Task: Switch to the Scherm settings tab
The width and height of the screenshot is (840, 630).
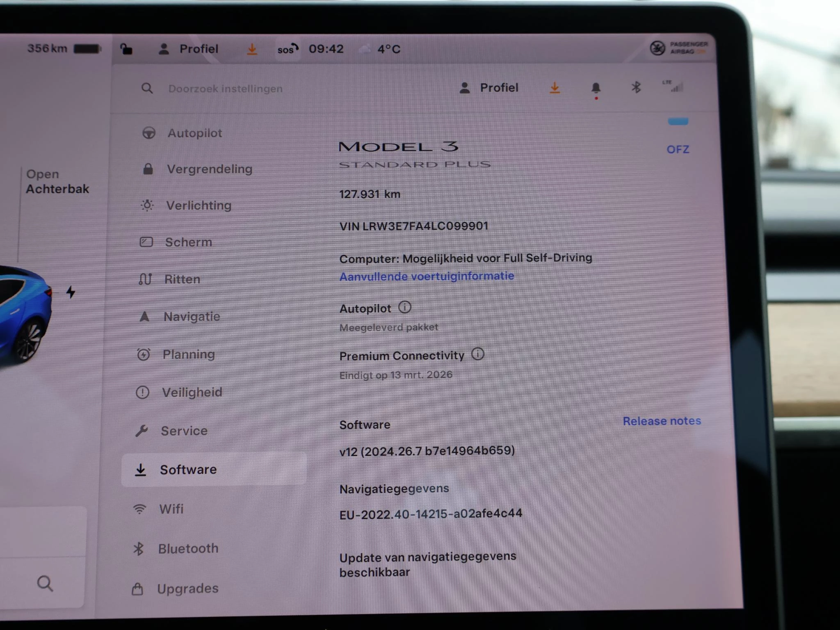Action: (188, 242)
